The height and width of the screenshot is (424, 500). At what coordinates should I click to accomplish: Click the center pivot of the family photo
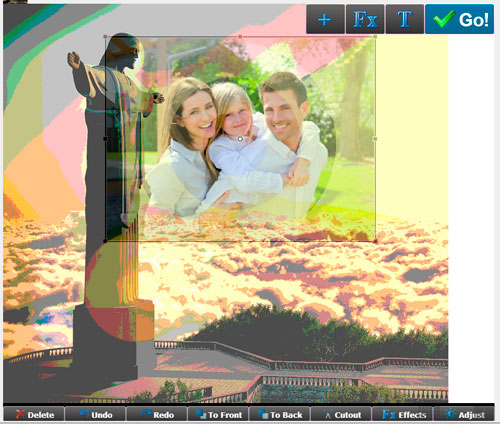click(240, 139)
